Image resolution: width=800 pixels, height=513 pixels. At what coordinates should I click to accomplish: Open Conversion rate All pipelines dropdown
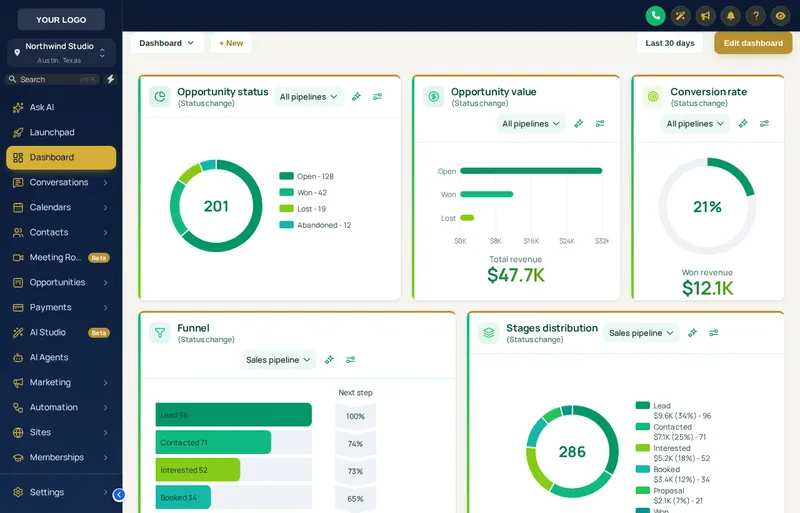pos(695,124)
